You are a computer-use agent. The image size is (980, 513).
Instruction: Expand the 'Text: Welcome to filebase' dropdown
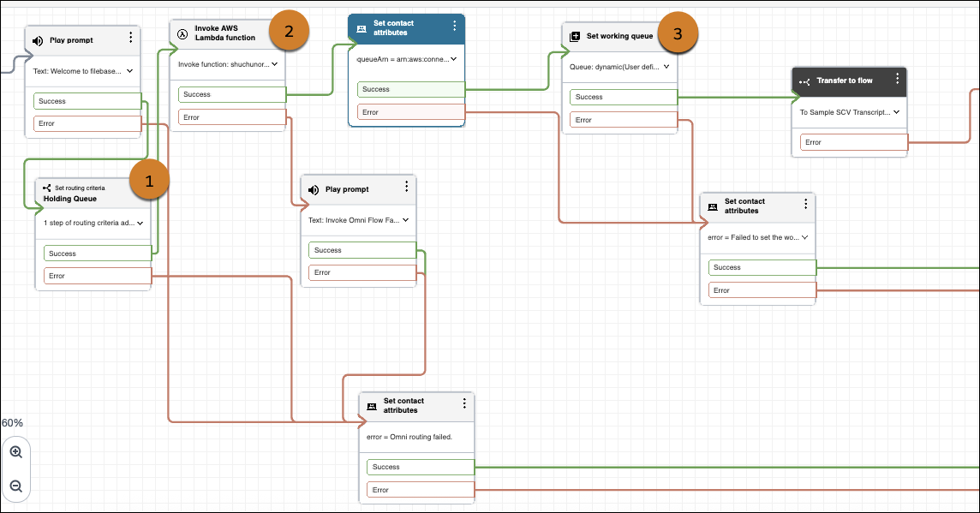pyautogui.click(x=129, y=71)
